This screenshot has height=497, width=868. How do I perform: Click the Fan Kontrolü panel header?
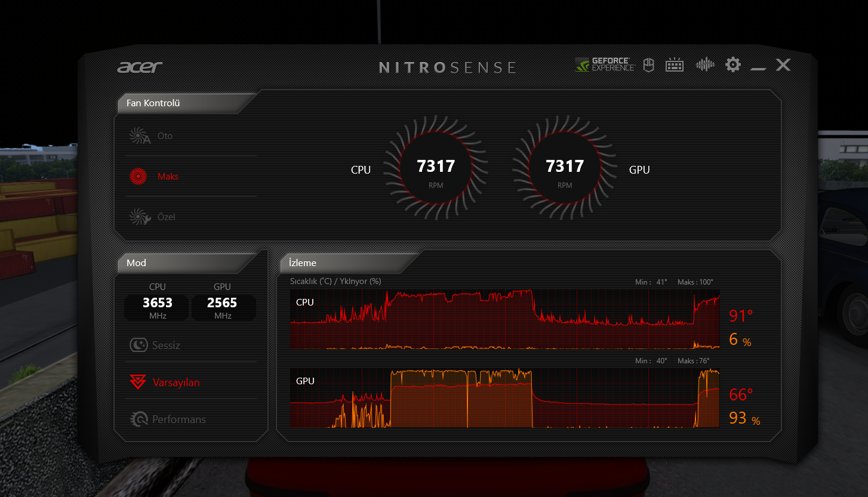tap(186, 103)
